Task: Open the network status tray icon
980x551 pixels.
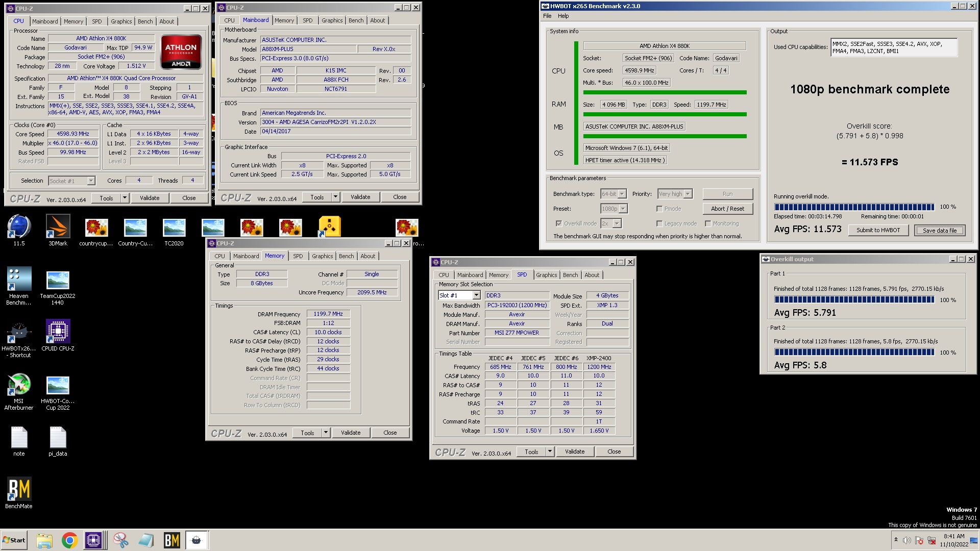Action: (x=932, y=540)
